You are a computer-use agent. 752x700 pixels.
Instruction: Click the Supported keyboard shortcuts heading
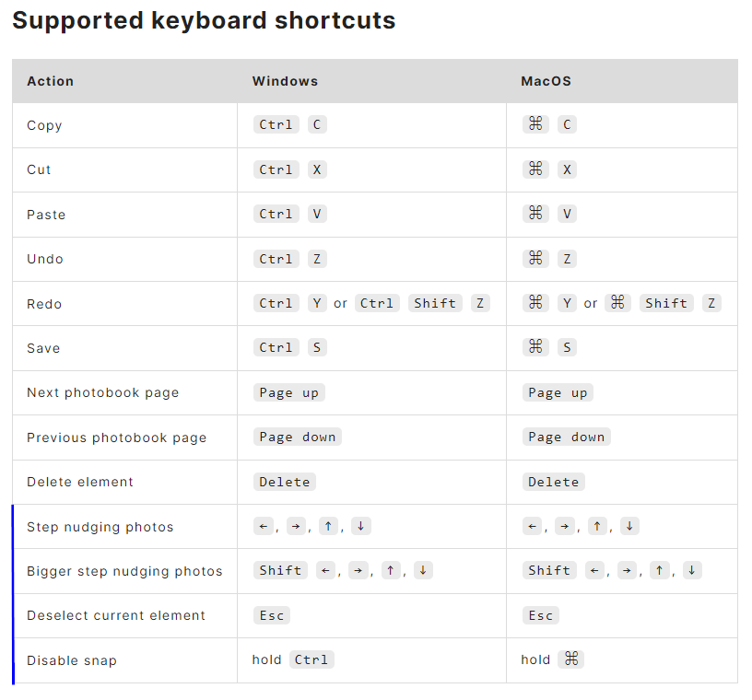tap(204, 20)
